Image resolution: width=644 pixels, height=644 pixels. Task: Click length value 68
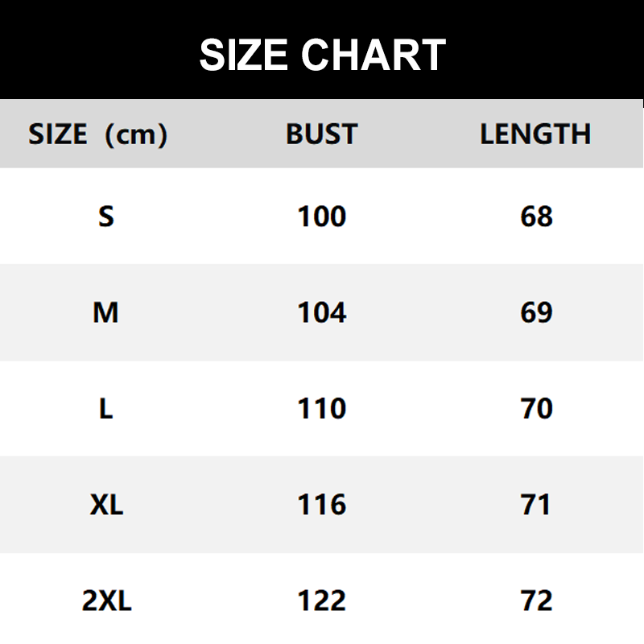pyautogui.click(x=536, y=216)
